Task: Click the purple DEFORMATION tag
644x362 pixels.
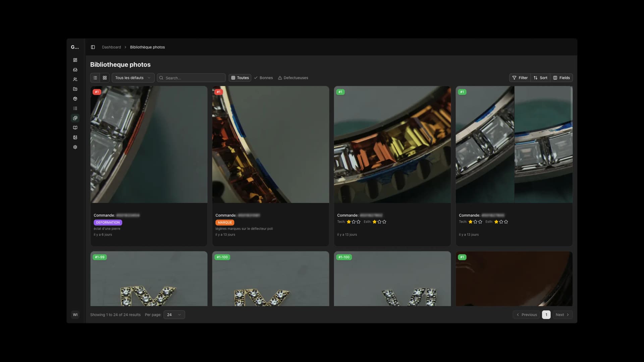Action: (x=108, y=223)
